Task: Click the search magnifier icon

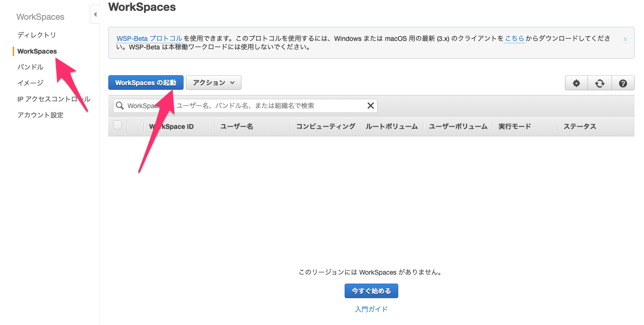Action: pyautogui.click(x=120, y=106)
